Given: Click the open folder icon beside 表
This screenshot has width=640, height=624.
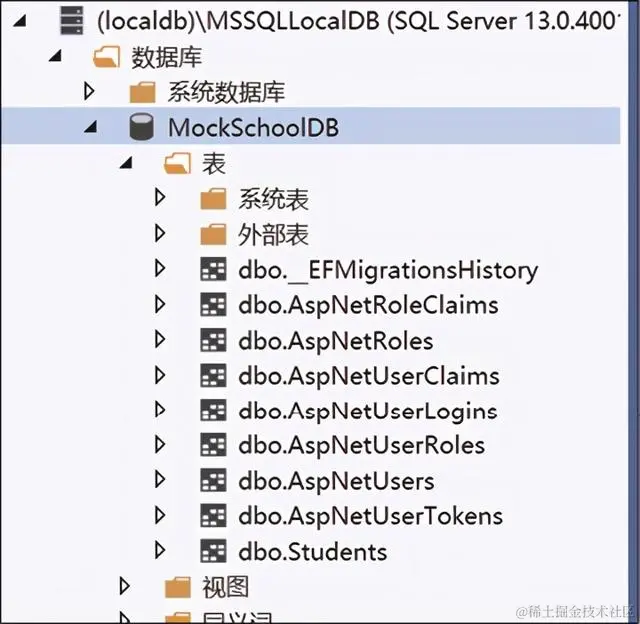Looking at the screenshot, I should (x=177, y=163).
